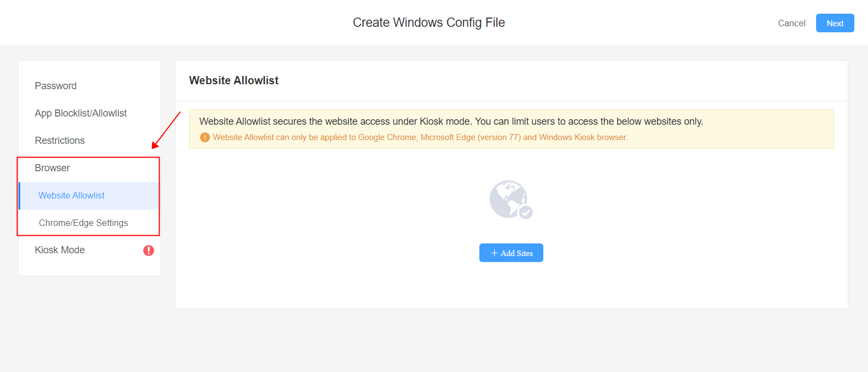Select the Website Allowlist sidebar entry
The width and height of the screenshot is (868, 372).
(72, 195)
